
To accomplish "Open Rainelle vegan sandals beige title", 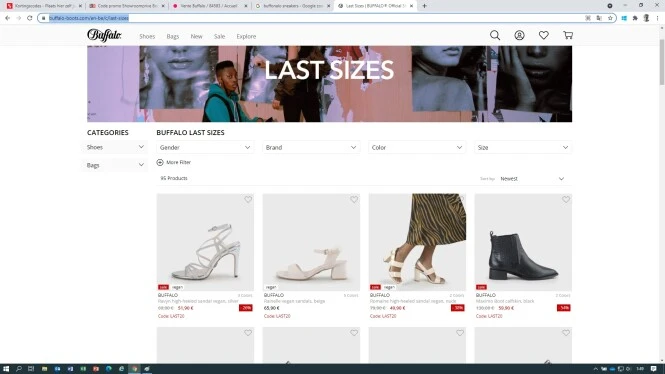I will 294,301.
